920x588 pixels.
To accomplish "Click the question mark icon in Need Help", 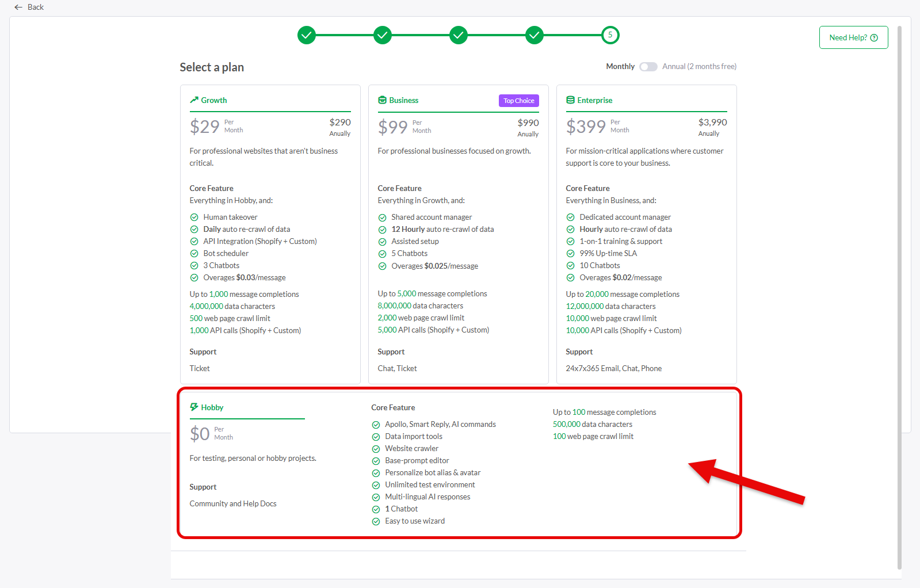I will (874, 38).
